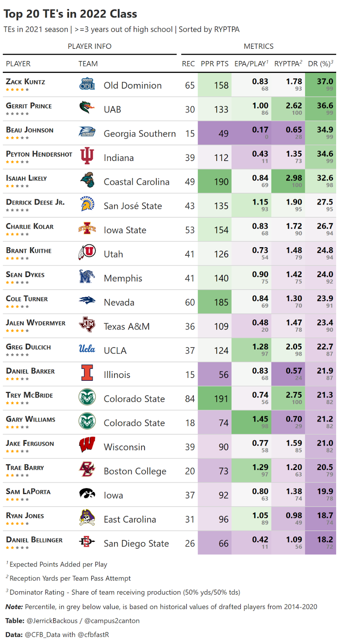This screenshot has height=644, width=339.
Task: Click the UAB dragon logo
Action: (87, 108)
